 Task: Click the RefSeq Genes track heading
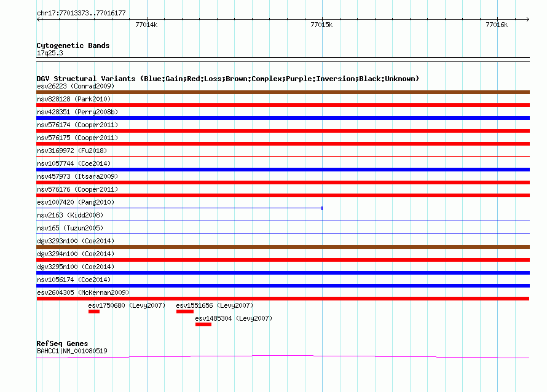coord(62,343)
